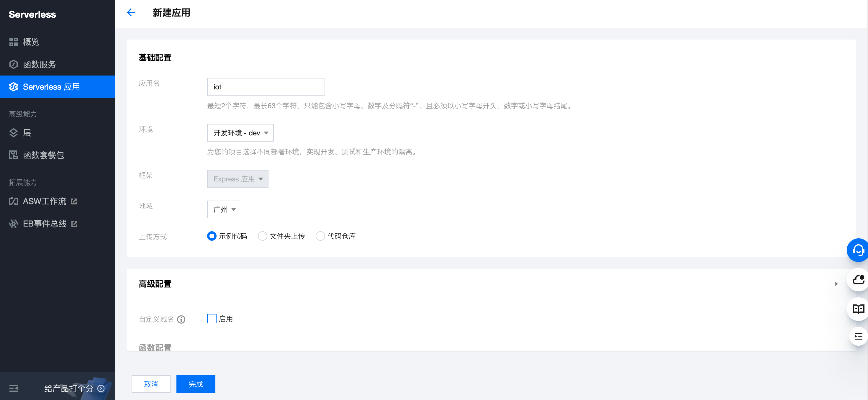Select the 示例代码 upload option
Screen dimensions: 868x400
[212, 236]
